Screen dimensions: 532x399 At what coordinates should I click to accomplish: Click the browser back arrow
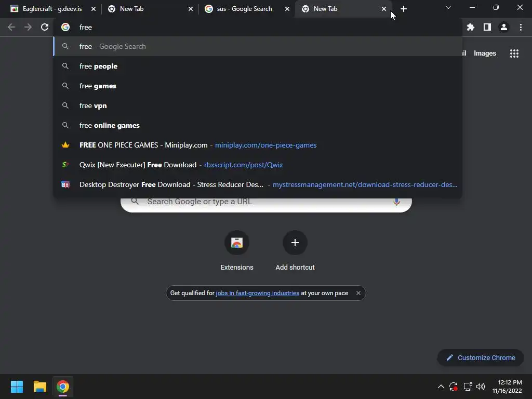(x=11, y=27)
